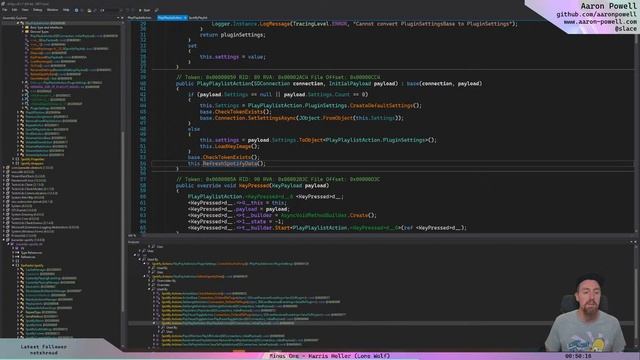Open the Window menu
640x360 pixels.
[x=53, y=10]
